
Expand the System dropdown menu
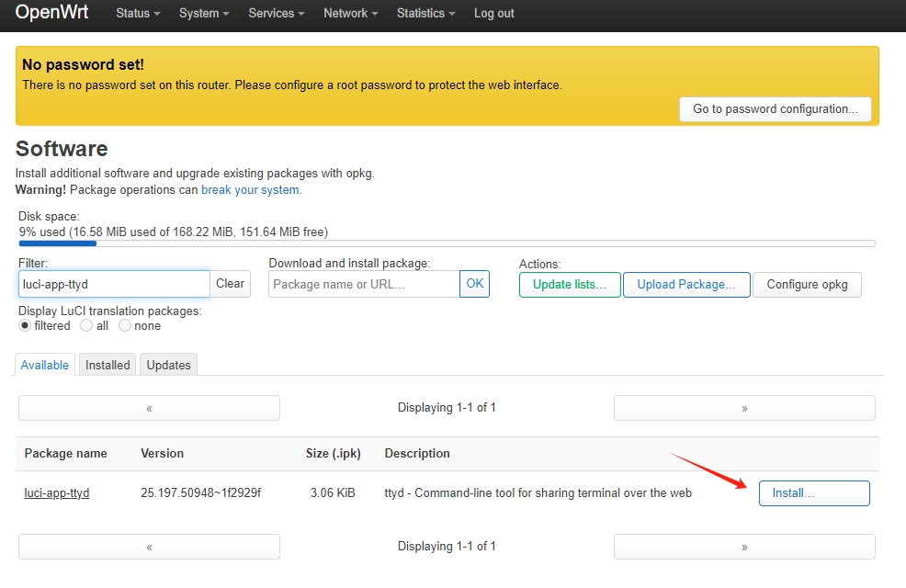click(x=204, y=13)
